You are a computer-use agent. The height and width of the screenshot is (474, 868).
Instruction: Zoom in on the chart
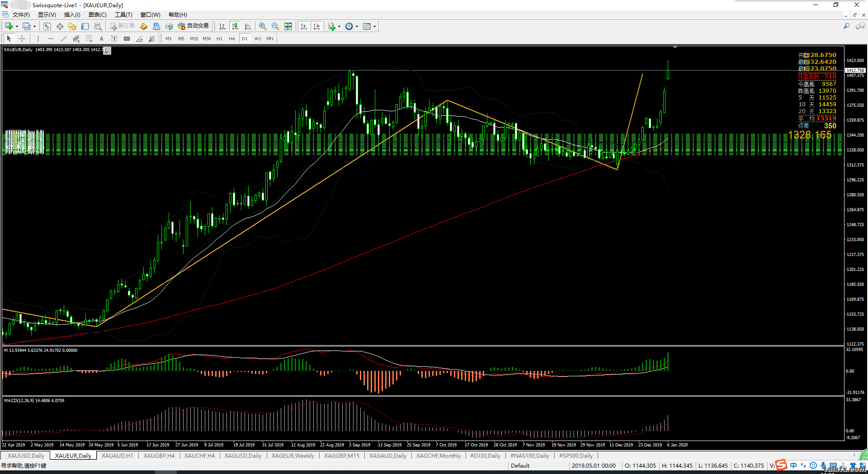pos(263,26)
